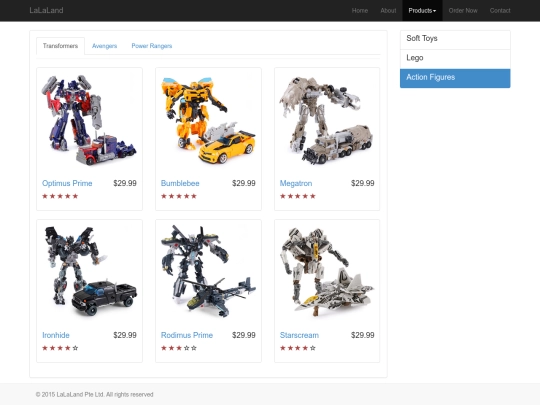
Task: Select the Transformers tab
Action: pyautogui.click(x=60, y=46)
